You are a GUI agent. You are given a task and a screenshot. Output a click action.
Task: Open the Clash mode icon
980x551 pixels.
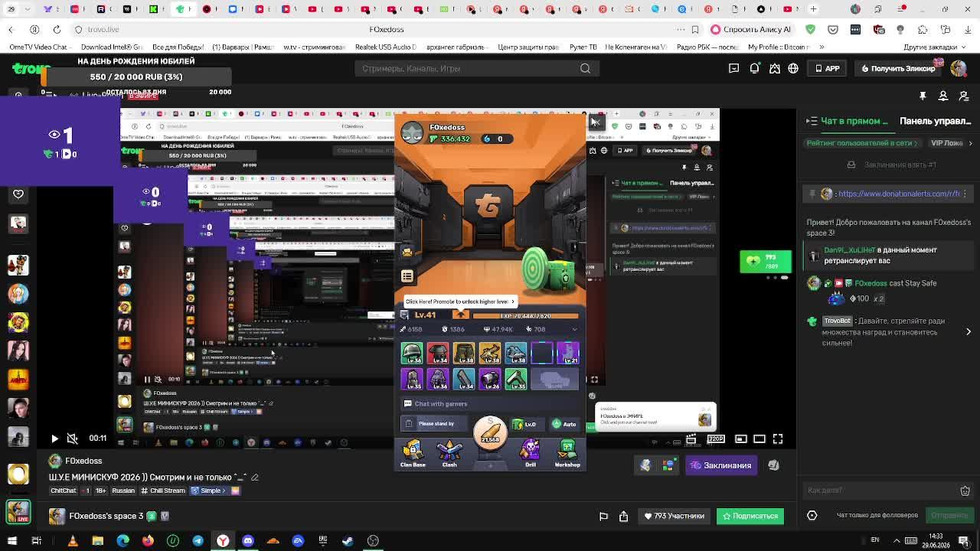pyautogui.click(x=449, y=453)
